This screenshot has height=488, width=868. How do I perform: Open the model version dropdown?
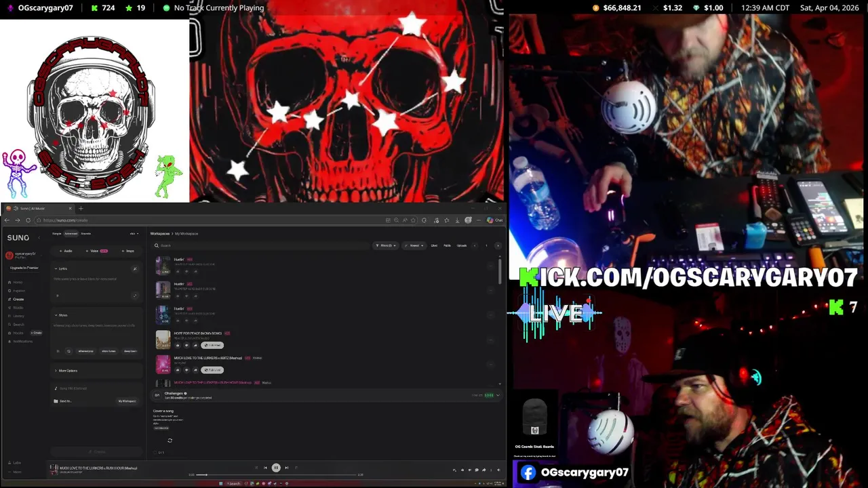point(134,233)
